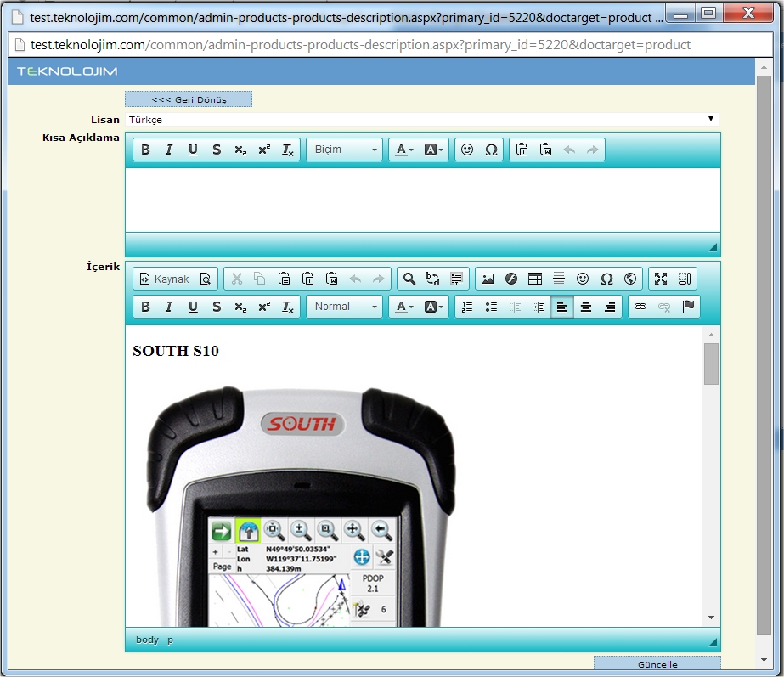The width and height of the screenshot is (784, 677).
Task: Open the Lisan language dropdown
Action: (x=421, y=120)
